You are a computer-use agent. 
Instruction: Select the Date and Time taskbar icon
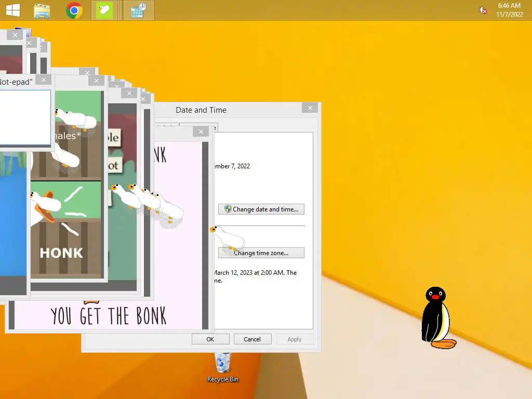click(x=138, y=10)
